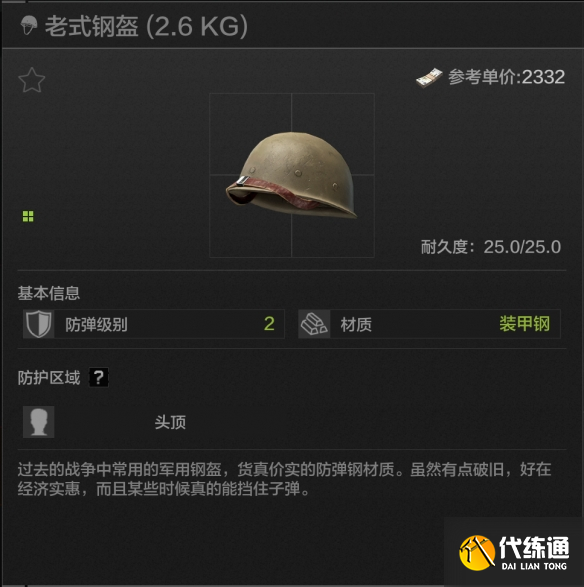Click the 头顶 protection zone label
584x587 pixels.
click(x=170, y=422)
